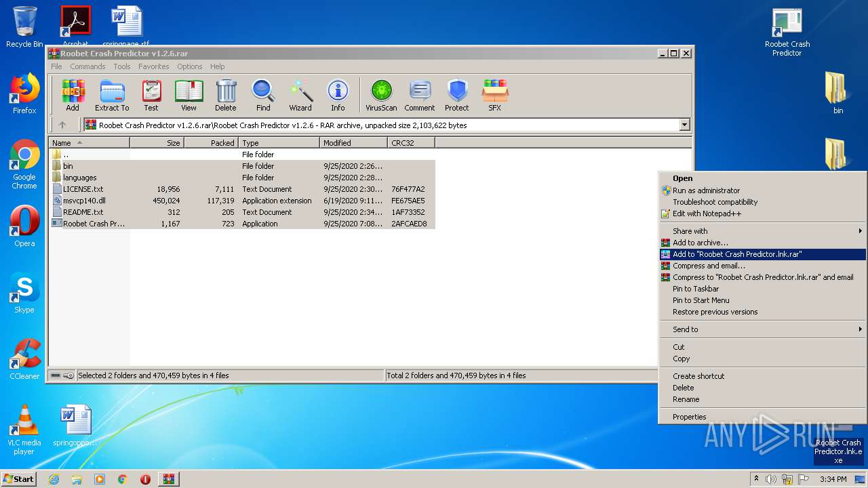
Task: Open the Opera desktop shortcut
Action: pos(24,226)
